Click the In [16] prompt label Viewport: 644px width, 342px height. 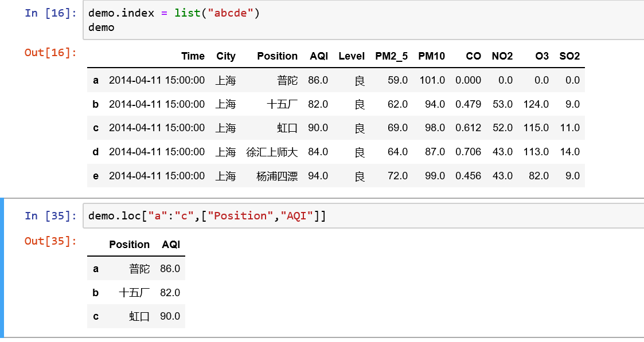coord(50,13)
